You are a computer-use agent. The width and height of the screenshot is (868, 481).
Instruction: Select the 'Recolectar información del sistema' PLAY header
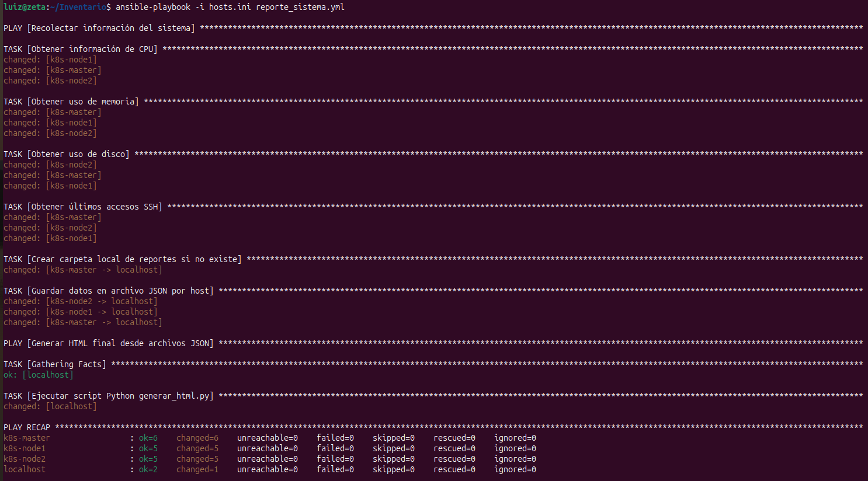point(111,28)
